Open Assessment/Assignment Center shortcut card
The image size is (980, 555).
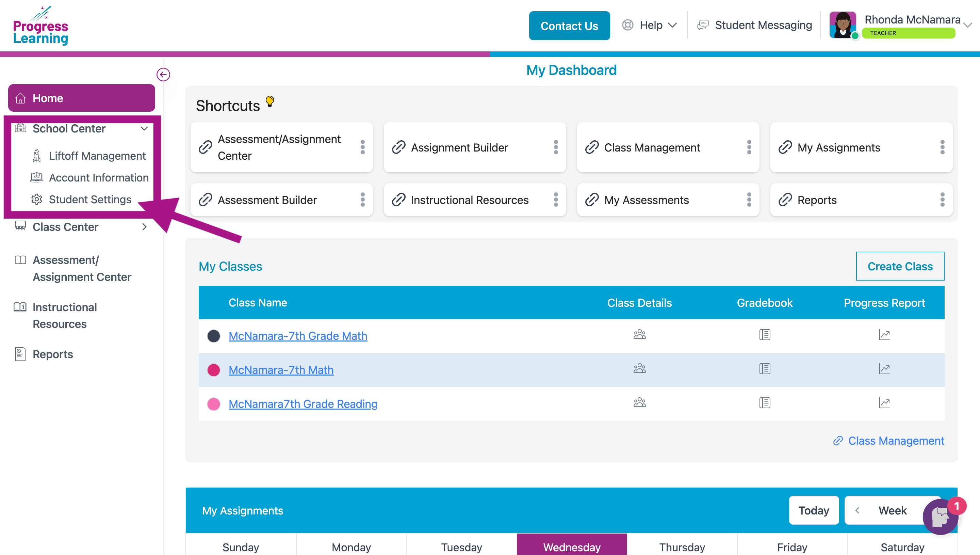281,147
